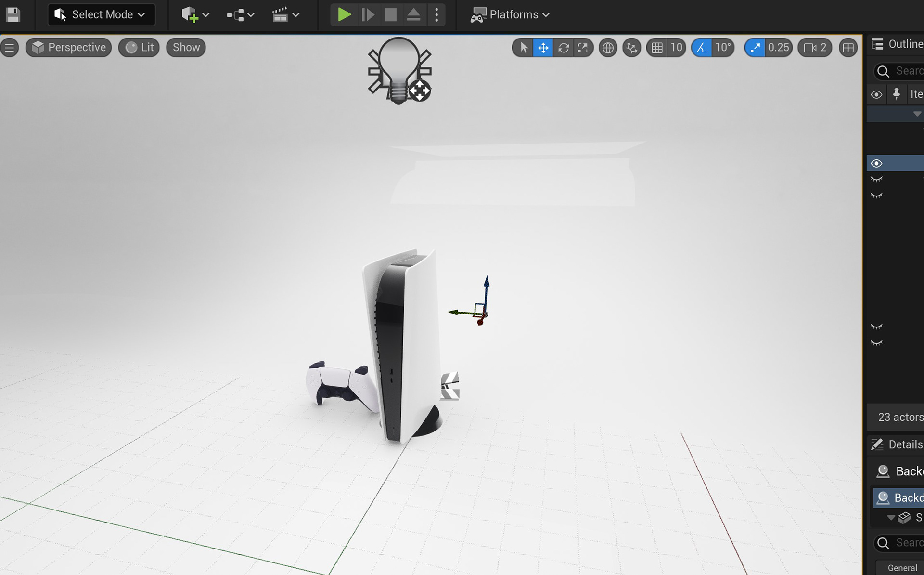The width and height of the screenshot is (924, 575).
Task: Adjust camera speed setting 2
Action: 815,48
